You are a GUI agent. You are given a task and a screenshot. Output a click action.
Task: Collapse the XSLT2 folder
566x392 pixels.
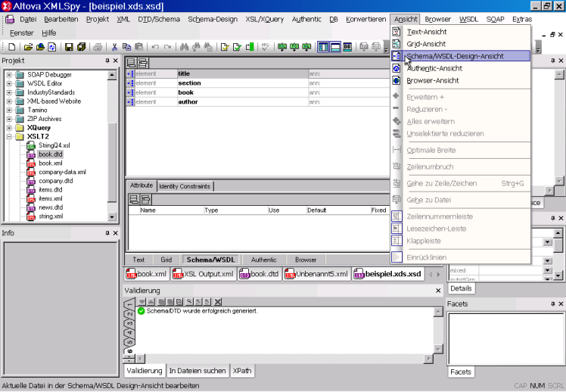(x=9, y=136)
